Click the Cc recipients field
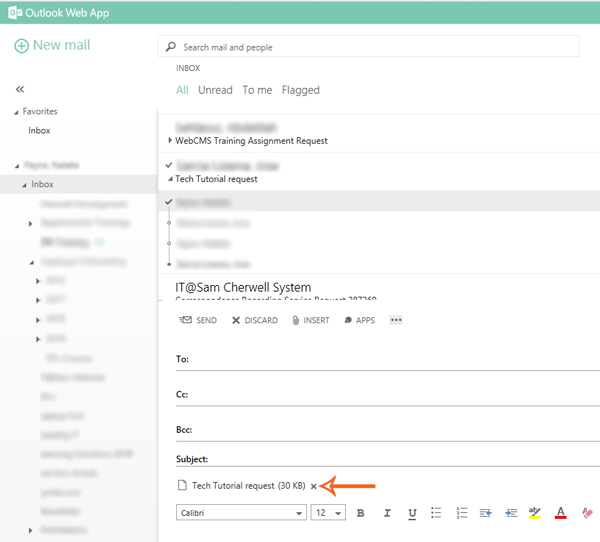Screen dimensions: 600x542 click(x=388, y=395)
